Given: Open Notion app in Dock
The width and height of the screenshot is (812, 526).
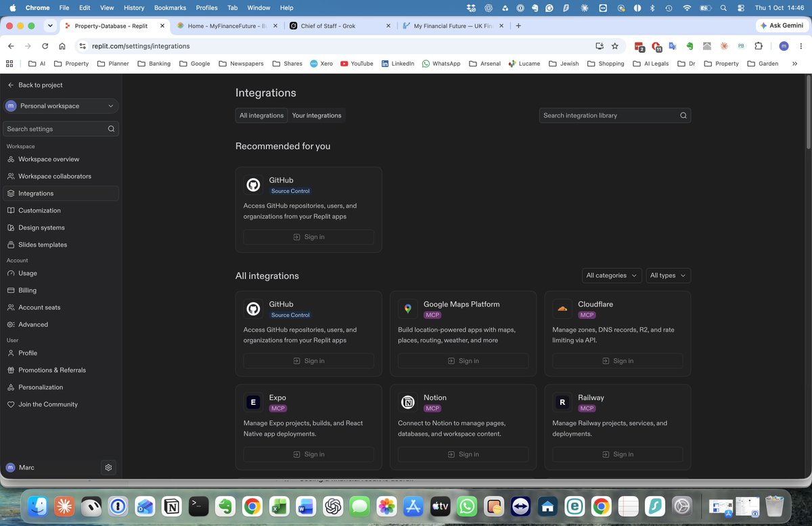Looking at the screenshot, I should pos(172,506).
